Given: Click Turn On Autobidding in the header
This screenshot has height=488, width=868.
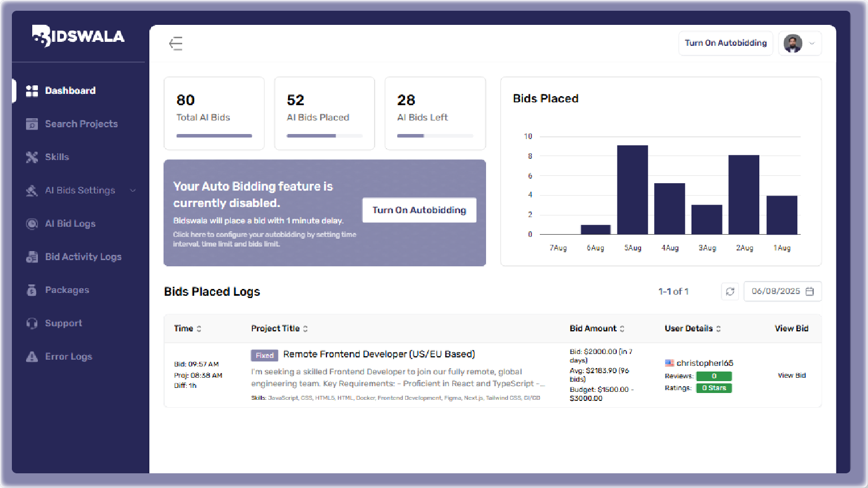Looking at the screenshot, I should click(x=725, y=43).
